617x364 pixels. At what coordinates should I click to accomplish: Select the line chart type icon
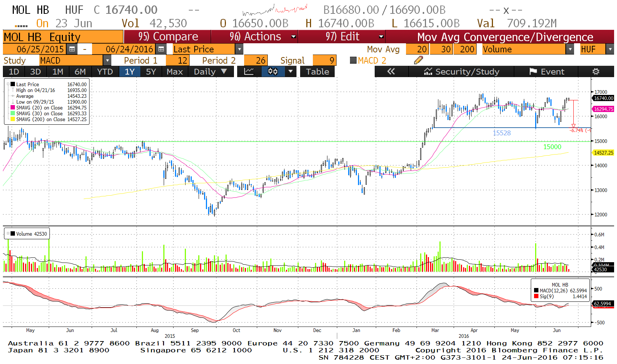pyautogui.click(x=249, y=72)
